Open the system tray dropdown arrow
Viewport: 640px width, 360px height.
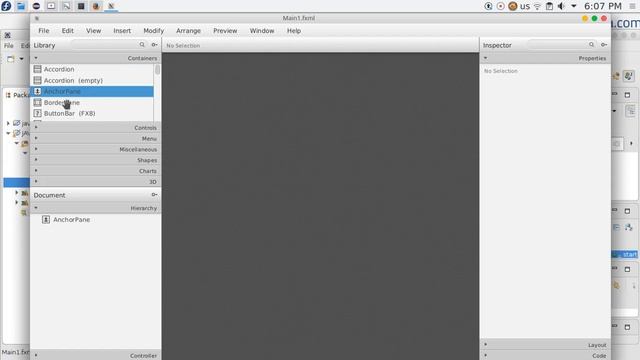(574, 6)
